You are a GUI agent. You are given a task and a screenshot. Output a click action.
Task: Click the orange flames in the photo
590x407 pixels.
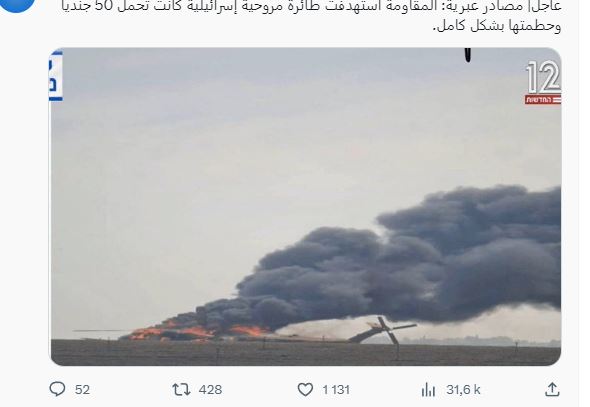pos(196,332)
